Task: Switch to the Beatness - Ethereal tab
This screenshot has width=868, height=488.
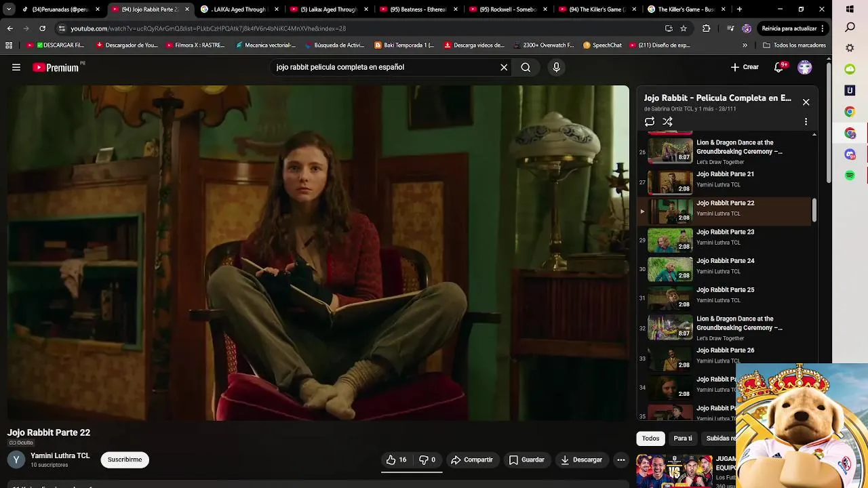Action: pos(418,9)
